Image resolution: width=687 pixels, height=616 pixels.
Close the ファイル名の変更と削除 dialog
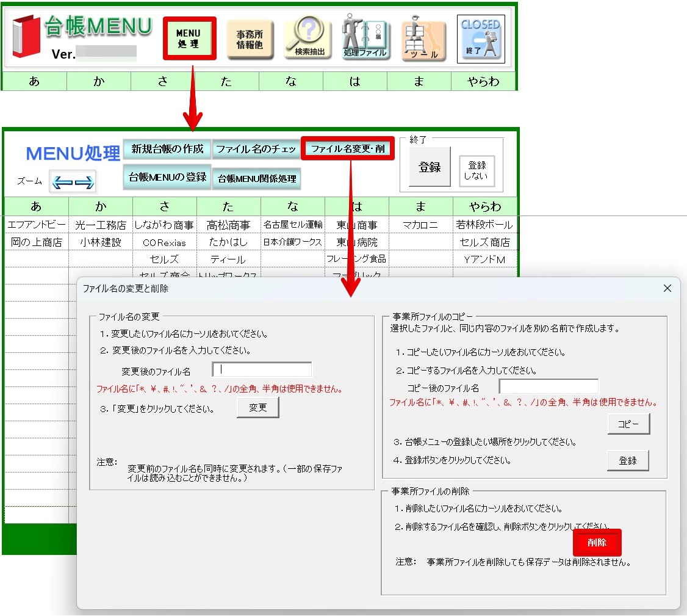[x=667, y=288]
